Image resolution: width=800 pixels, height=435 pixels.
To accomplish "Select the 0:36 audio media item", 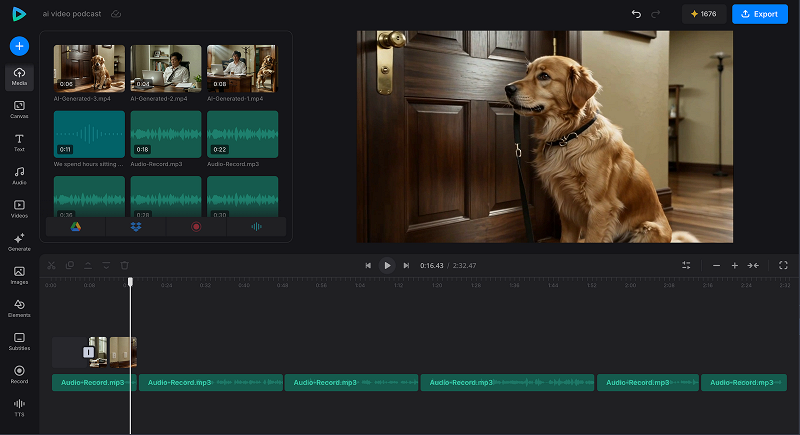I will click(x=89, y=197).
